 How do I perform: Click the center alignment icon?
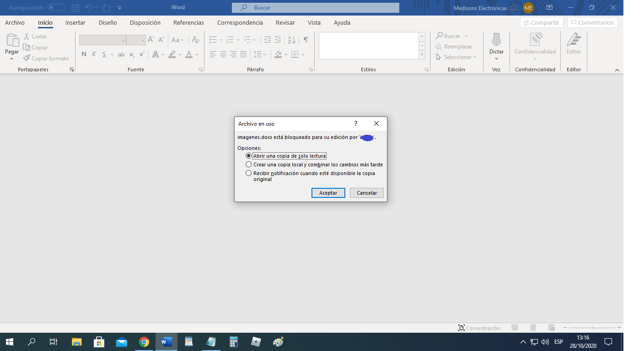tap(223, 54)
